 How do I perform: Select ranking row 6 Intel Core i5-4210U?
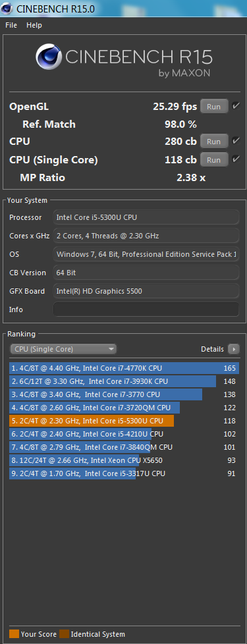pos(124,434)
